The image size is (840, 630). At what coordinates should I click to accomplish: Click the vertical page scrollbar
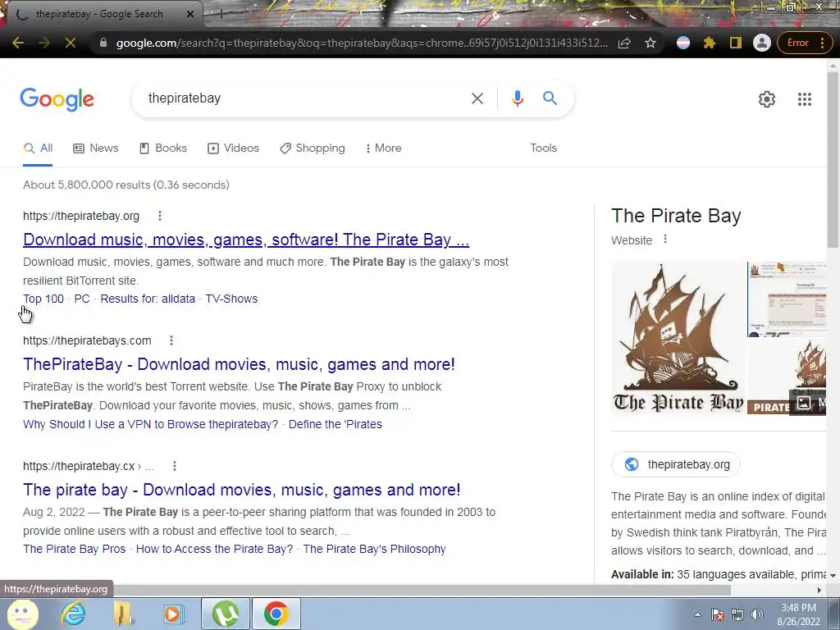pos(833,161)
